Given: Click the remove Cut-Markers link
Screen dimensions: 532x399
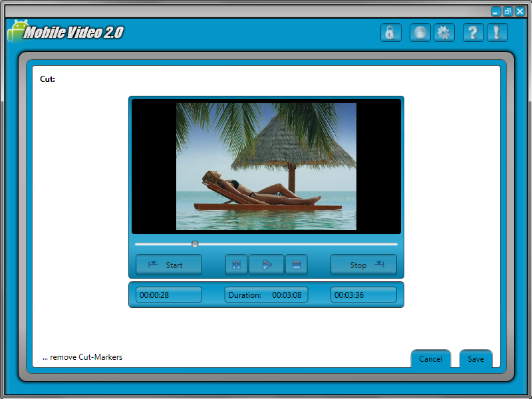Looking at the screenshot, I should point(82,357).
